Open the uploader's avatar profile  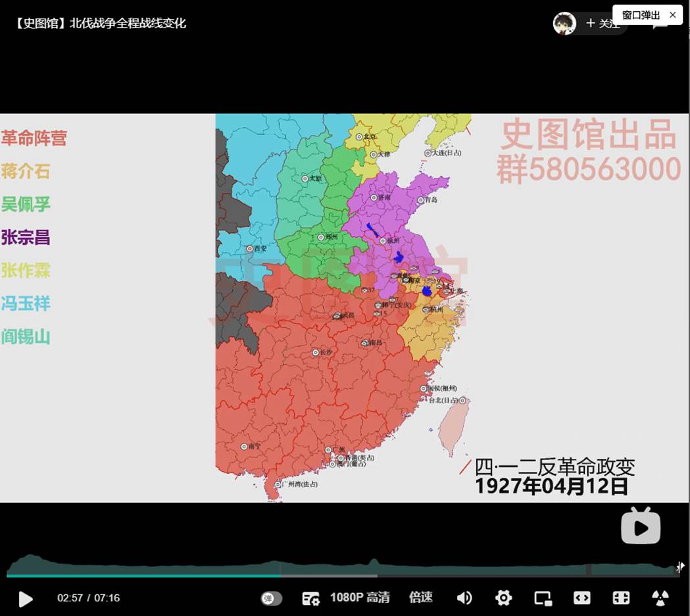564,24
